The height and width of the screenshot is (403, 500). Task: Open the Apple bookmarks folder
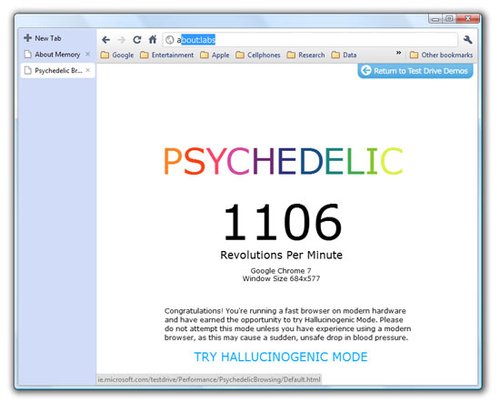[x=215, y=55]
